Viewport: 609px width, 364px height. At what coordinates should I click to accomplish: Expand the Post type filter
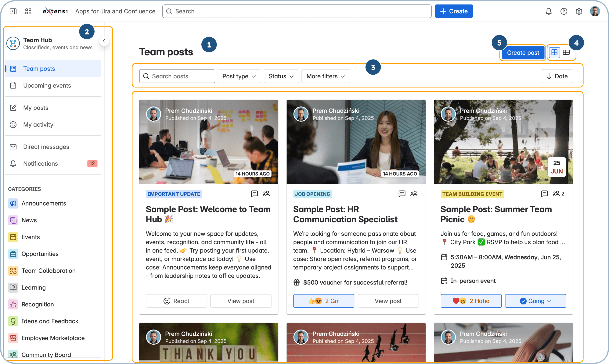pos(239,76)
